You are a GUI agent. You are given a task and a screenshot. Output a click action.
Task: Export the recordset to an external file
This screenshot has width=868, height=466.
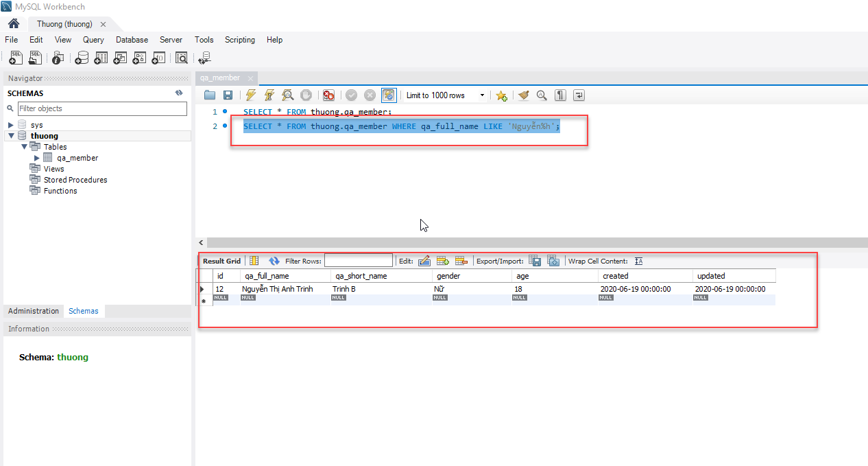click(x=535, y=261)
